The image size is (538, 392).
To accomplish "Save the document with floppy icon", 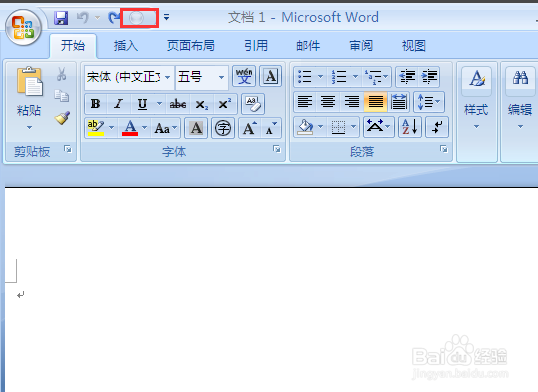I will pyautogui.click(x=61, y=18).
